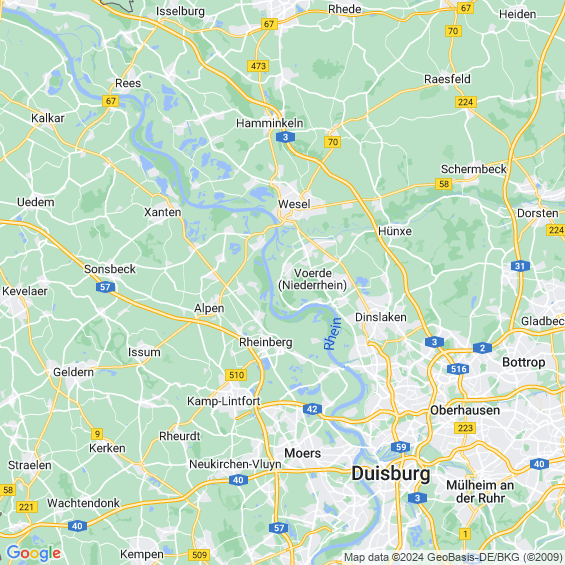Click the 473 road shield

pos(258,66)
